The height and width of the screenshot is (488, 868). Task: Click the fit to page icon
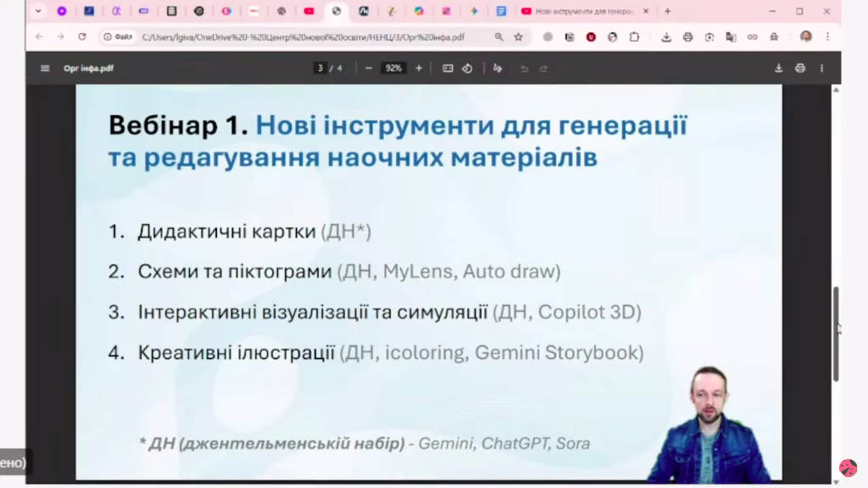click(x=448, y=69)
